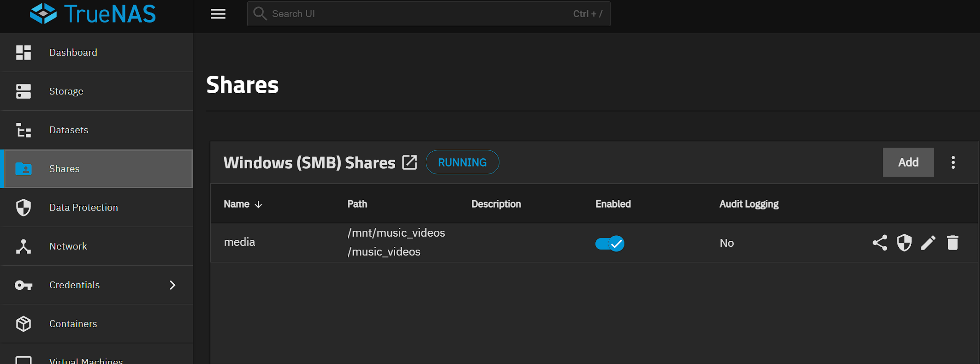Open SMB share ACL share icon for media
Image resolution: width=980 pixels, height=364 pixels.
coord(879,243)
